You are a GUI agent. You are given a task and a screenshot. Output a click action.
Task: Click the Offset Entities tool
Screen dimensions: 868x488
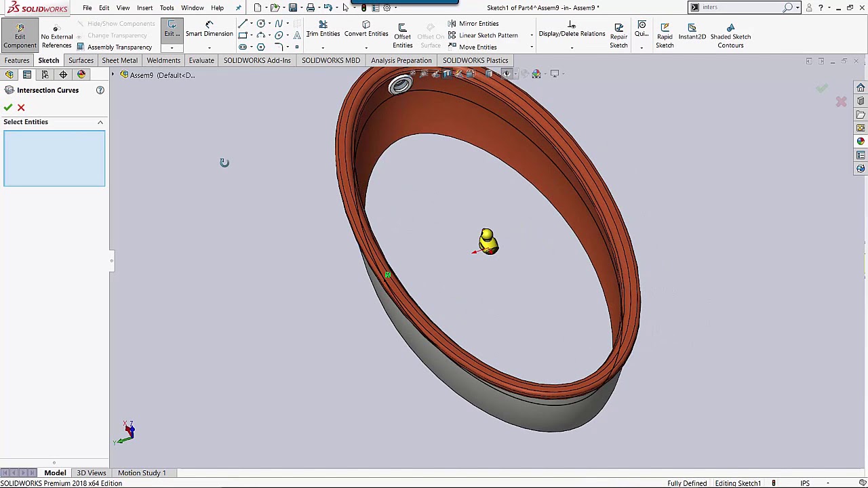click(x=402, y=35)
